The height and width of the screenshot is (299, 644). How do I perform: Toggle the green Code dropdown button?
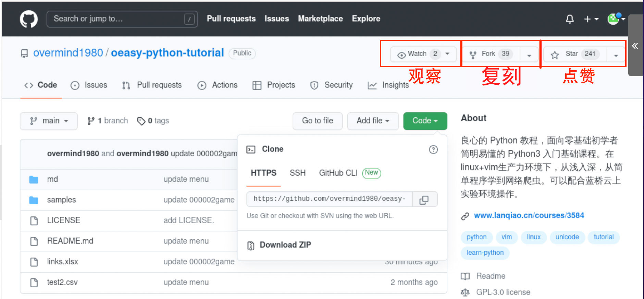coord(425,121)
